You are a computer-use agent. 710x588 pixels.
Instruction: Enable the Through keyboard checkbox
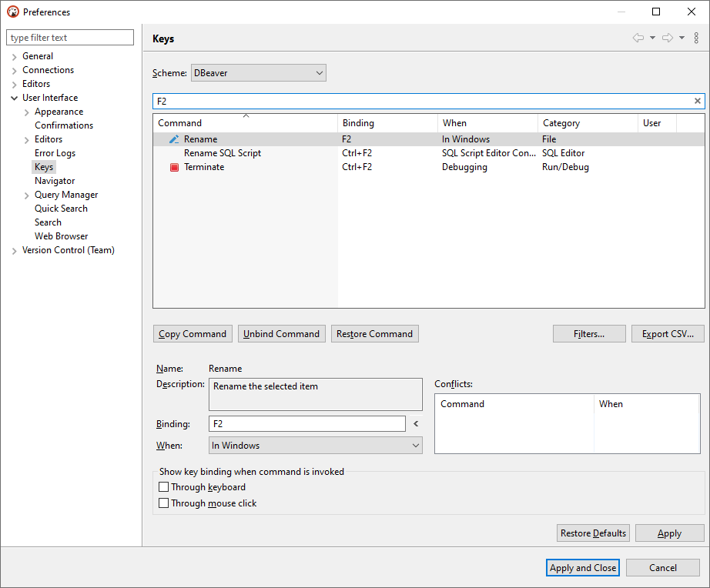click(164, 486)
